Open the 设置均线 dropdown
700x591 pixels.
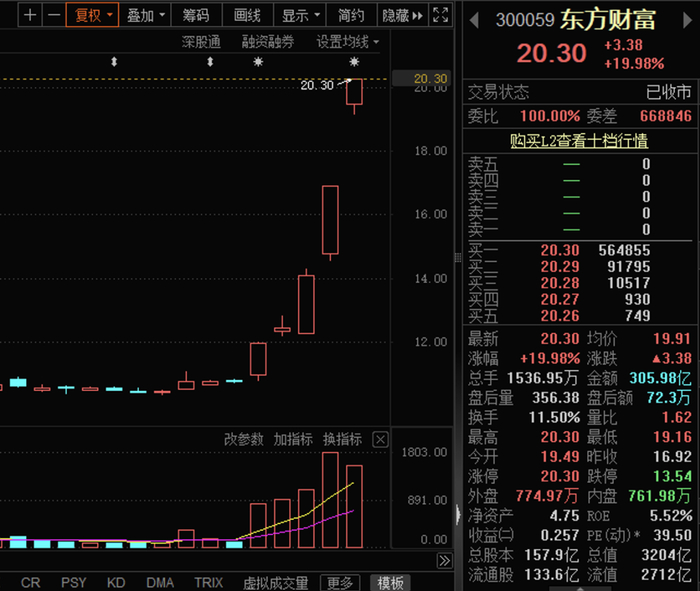point(348,42)
